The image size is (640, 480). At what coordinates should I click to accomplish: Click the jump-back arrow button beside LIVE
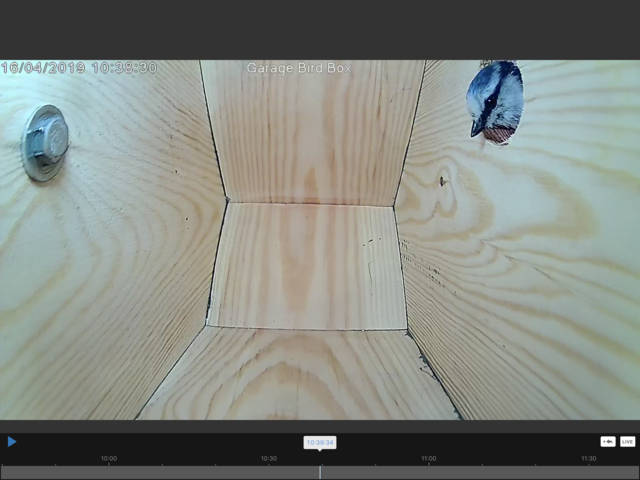point(608,442)
